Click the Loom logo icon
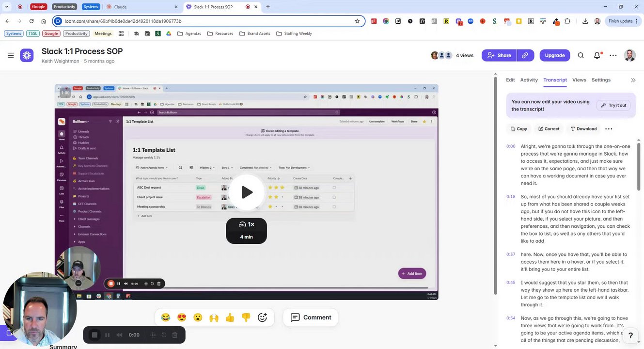 [x=27, y=55]
